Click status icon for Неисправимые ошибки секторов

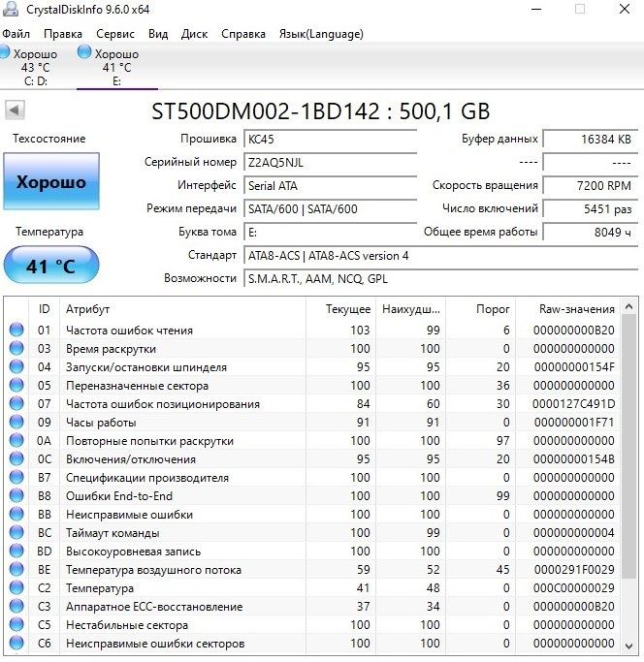click(16, 643)
